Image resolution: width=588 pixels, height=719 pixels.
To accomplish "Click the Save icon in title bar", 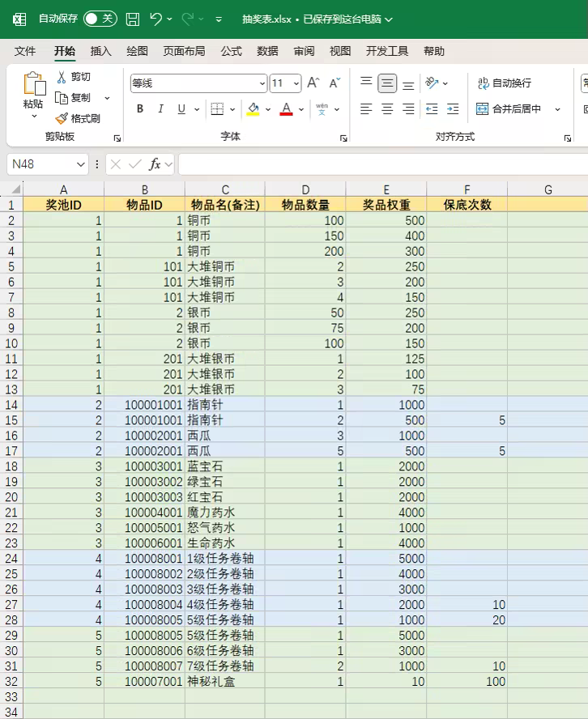I will (133, 19).
